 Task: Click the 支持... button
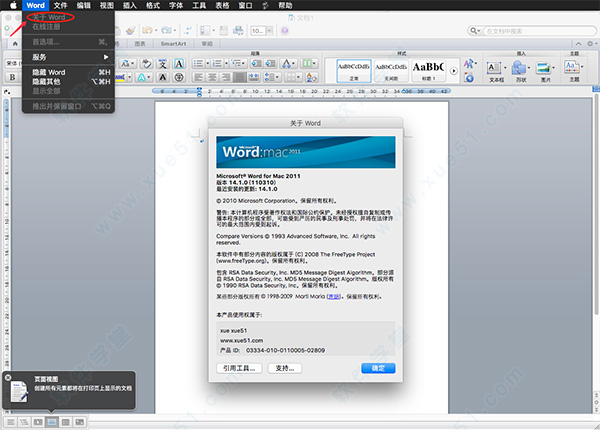tap(285, 368)
